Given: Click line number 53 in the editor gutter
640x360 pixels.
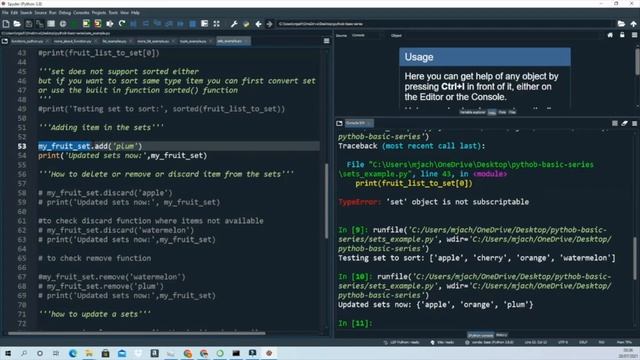Looking at the screenshot, I should coord(22,146).
